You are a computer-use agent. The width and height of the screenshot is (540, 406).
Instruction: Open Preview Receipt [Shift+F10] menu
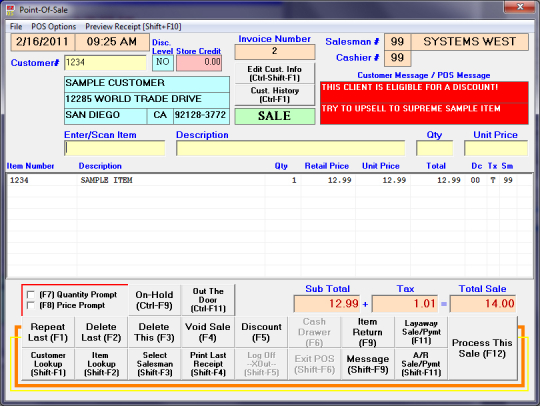click(133, 27)
